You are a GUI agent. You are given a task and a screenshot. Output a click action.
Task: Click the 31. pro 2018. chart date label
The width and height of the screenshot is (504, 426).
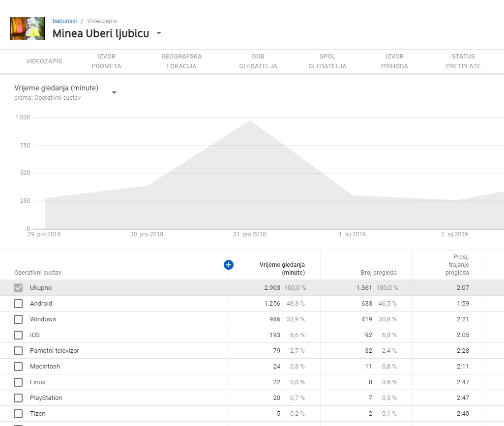coord(250,234)
